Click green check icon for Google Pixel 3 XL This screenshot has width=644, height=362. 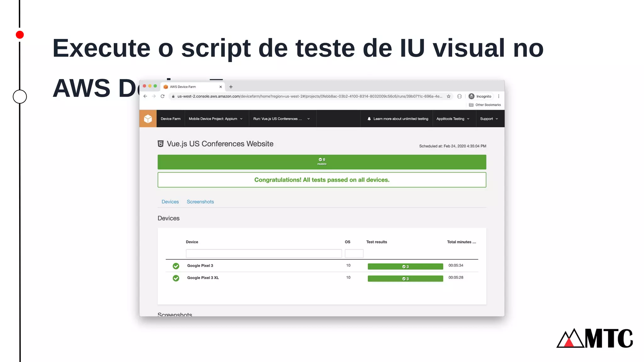click(x=176, y=278)
